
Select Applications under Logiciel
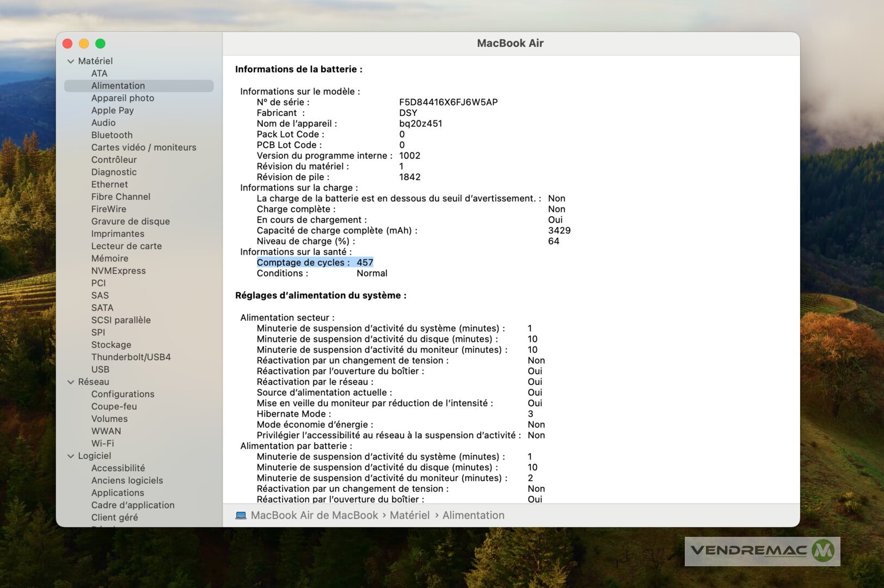(118, 493)
